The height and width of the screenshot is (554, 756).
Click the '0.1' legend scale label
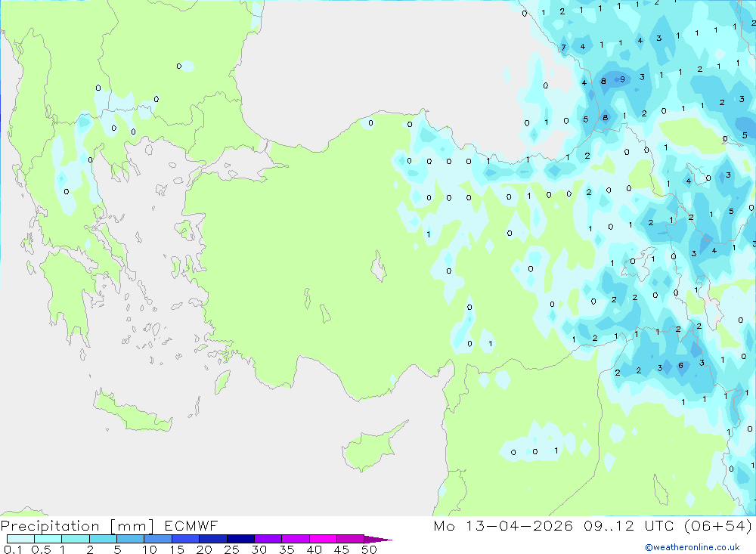coord(13,549)
